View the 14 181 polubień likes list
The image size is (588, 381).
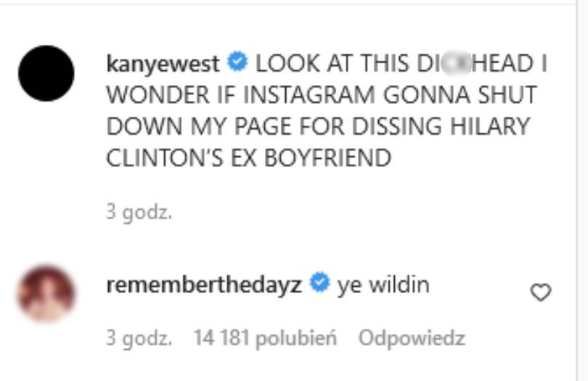tap(265, 337)
